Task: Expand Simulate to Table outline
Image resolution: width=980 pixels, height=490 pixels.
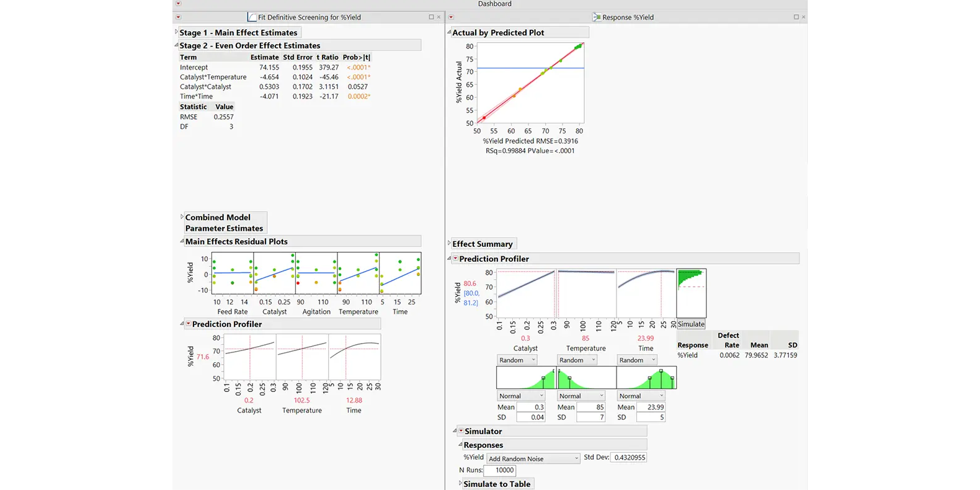Action: click(x=460, y=483)
